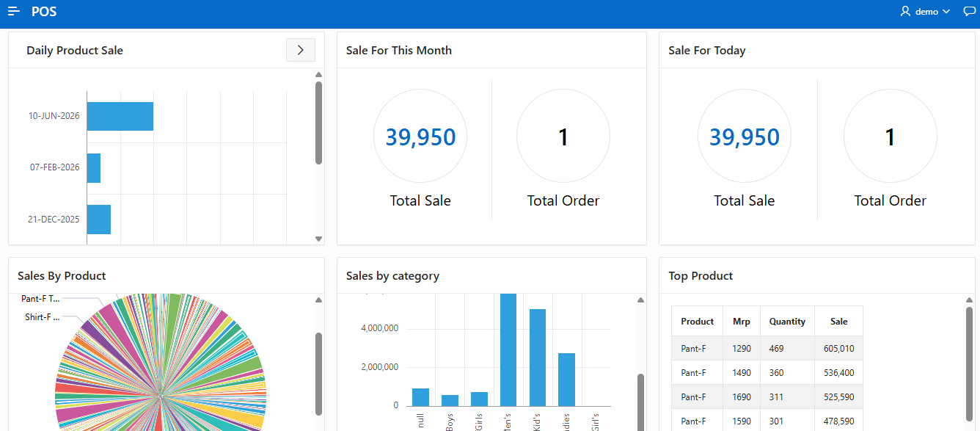Viewport: 980px width, 431px height.
Task: Open the feedback speech bubble icon
Action: 969,12
